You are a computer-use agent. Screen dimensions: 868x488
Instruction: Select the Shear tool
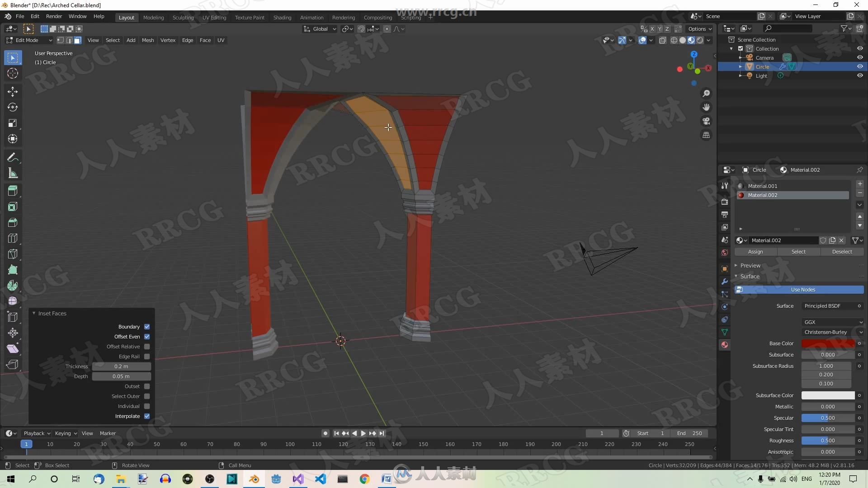(x=13, y=349)
